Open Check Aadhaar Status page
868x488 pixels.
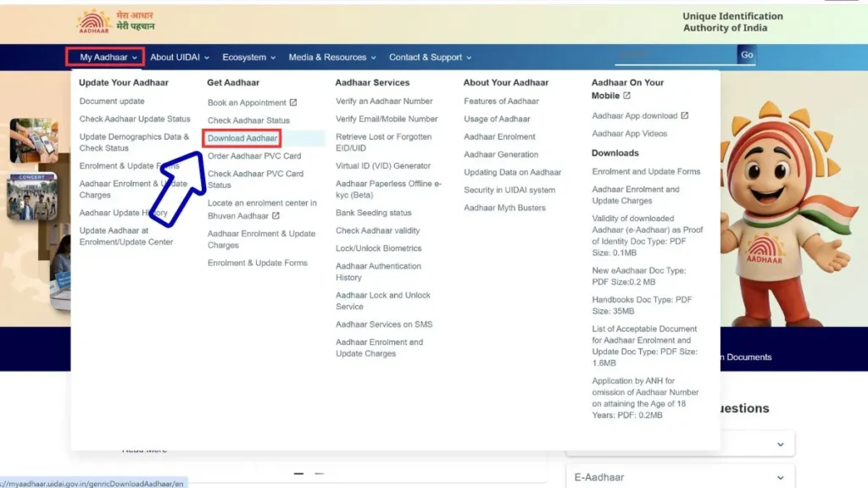coord(248,120)
